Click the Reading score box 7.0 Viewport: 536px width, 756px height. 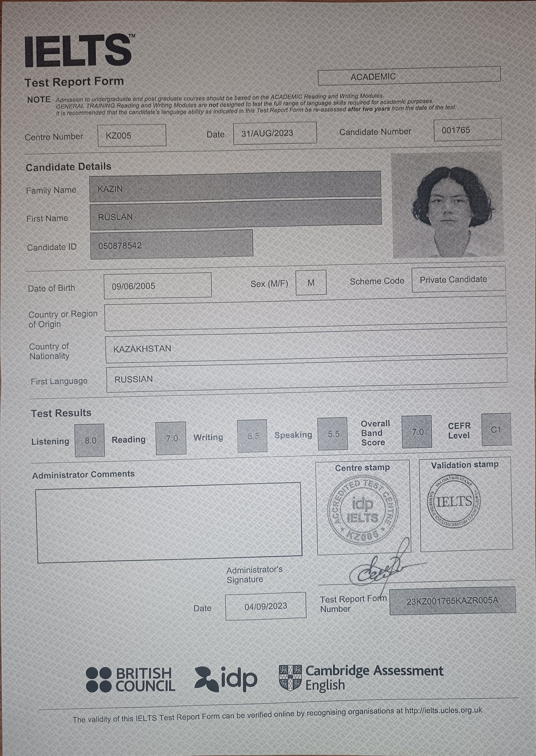[171, 438]
